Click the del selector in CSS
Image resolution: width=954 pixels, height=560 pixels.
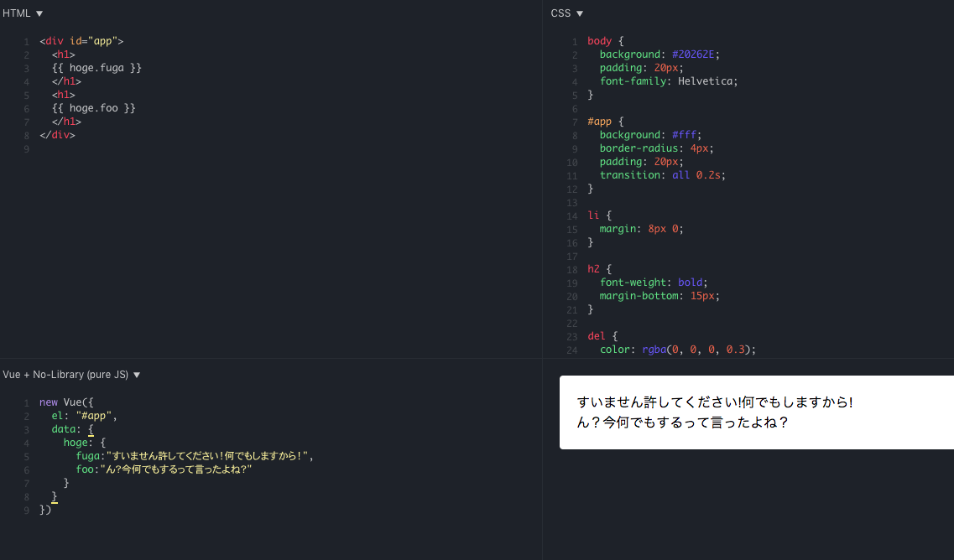[x=597, y=336]
